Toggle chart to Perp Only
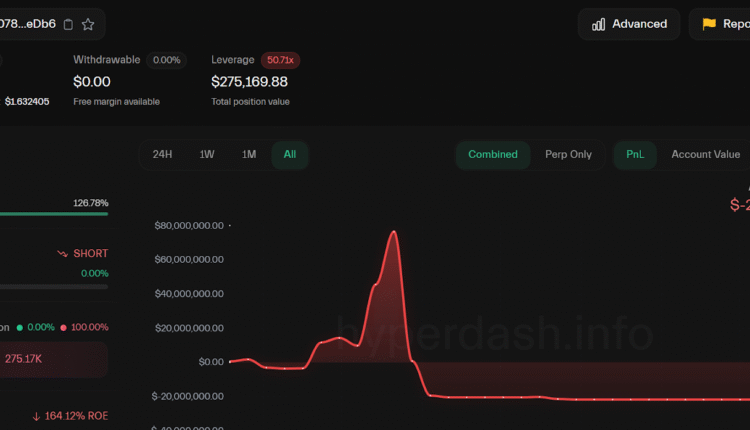Screen dimensions: 750x430 tap(568, 155)
